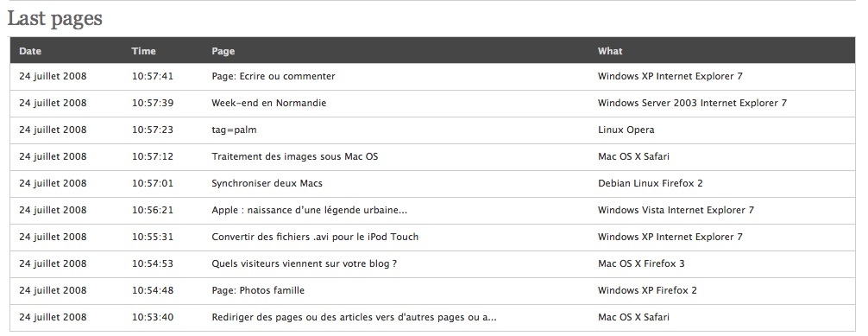Select 'Convertir des fichiers .avi pour le iPod Touch'
The height and width of the screenshot is (336, 868).
tap(315, 237)
